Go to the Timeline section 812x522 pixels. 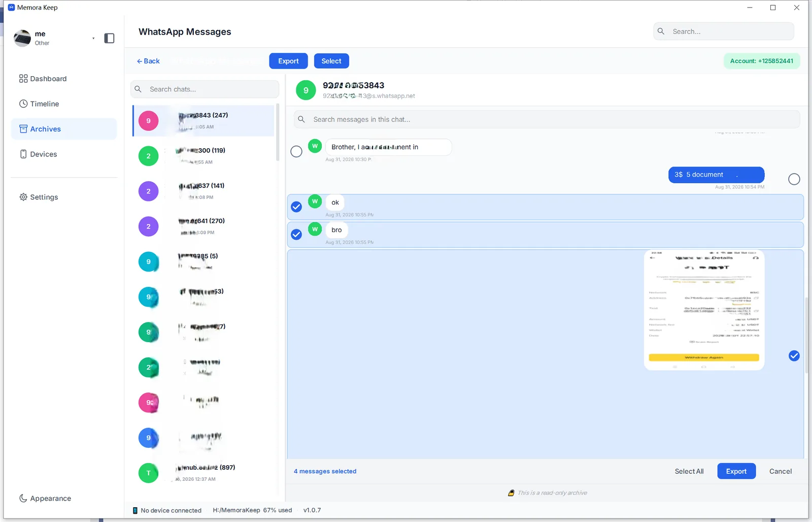[x=64, y=104]
